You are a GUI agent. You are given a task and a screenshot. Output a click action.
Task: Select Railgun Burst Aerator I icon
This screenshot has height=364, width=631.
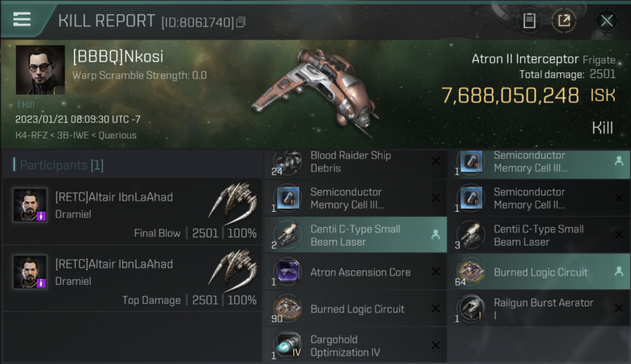click(x=470, y=309)
